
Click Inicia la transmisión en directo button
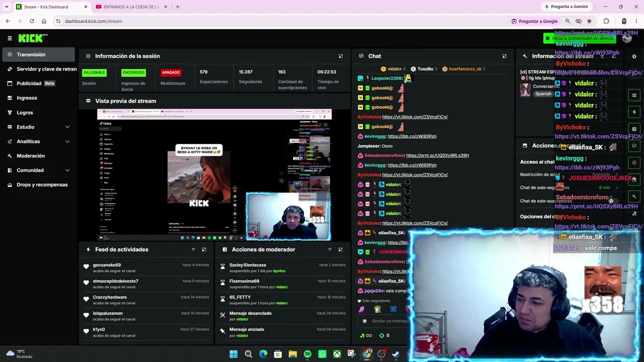click(x=580, y=38)
